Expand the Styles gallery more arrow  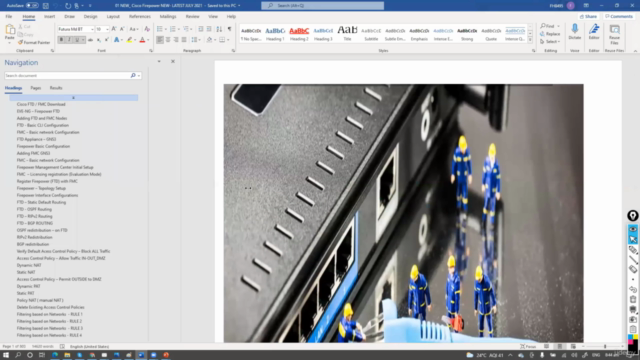point(530,40)
